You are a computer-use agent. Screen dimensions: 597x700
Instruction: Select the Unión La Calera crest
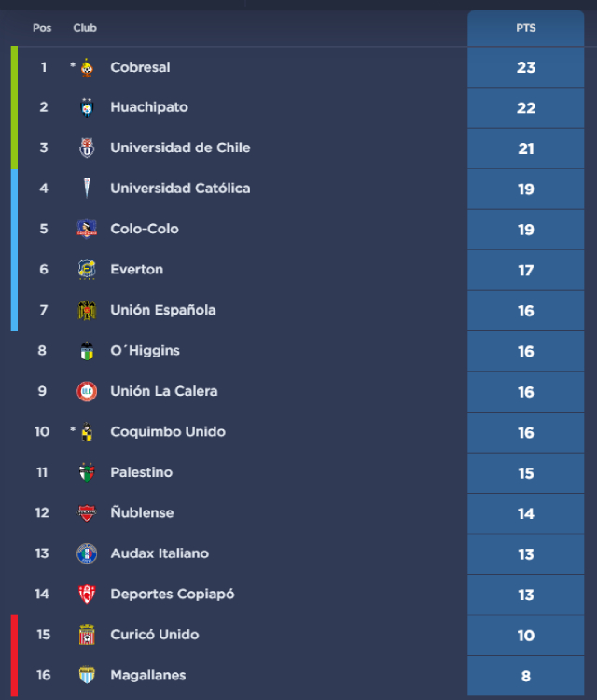87,391
